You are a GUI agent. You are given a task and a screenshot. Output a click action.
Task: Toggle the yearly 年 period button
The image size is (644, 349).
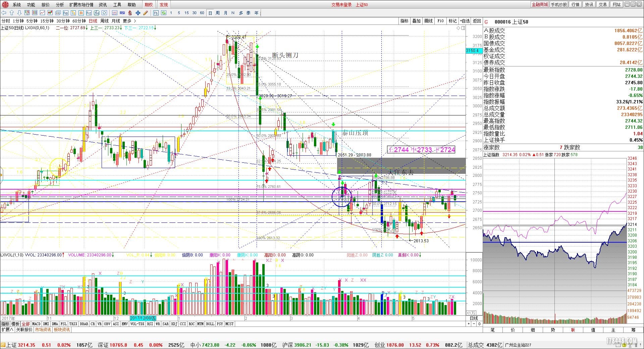(256, 13)
